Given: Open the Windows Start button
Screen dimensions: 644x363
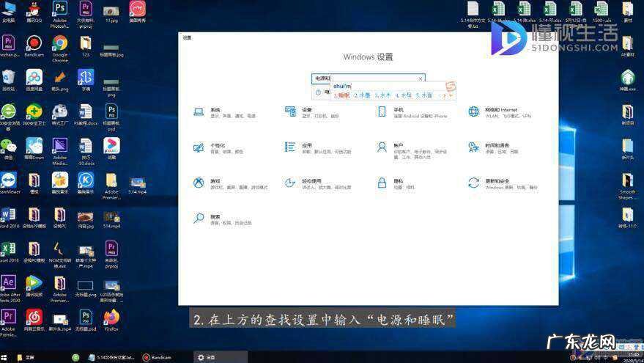Looking at the screenshot, I should [4, 357].
